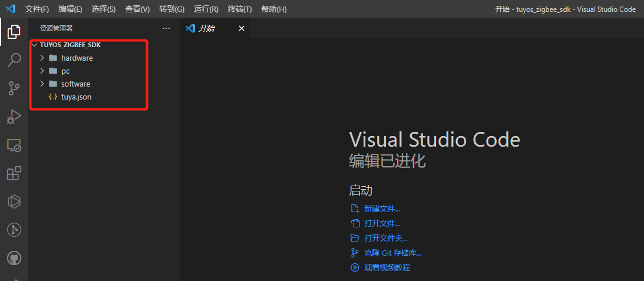
Task: Expand the pc folder chevron
Action: click(42, 71)
